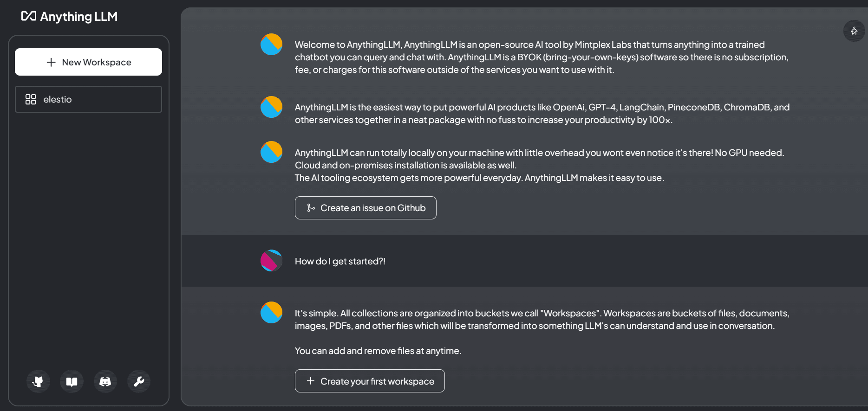Screen dimensions: 868x411
Task: Open the GitHub icon in sidebar footer
Action: coord(38,381)
